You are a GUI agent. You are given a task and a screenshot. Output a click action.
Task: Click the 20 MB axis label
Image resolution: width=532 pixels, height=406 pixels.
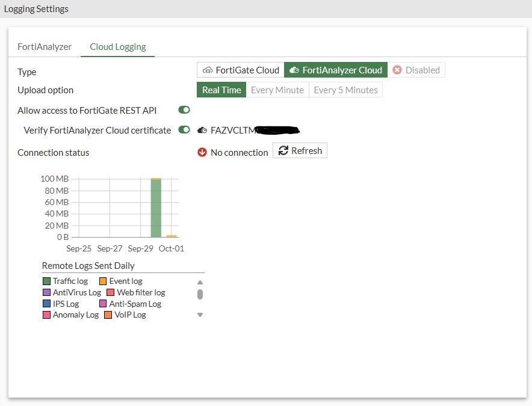[57, 226]
